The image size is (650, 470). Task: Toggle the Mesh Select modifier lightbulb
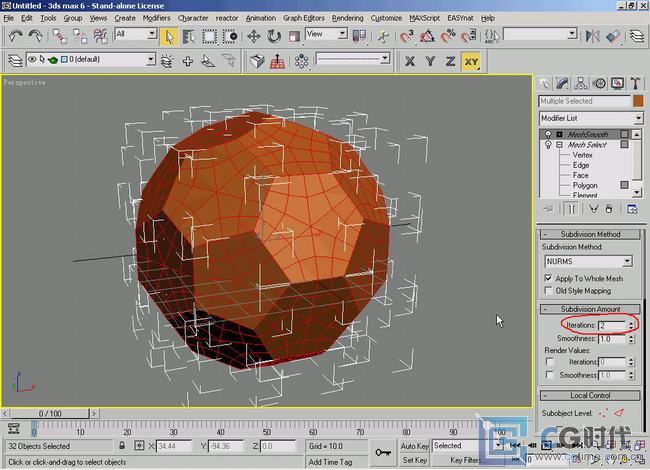click(548, 145)
